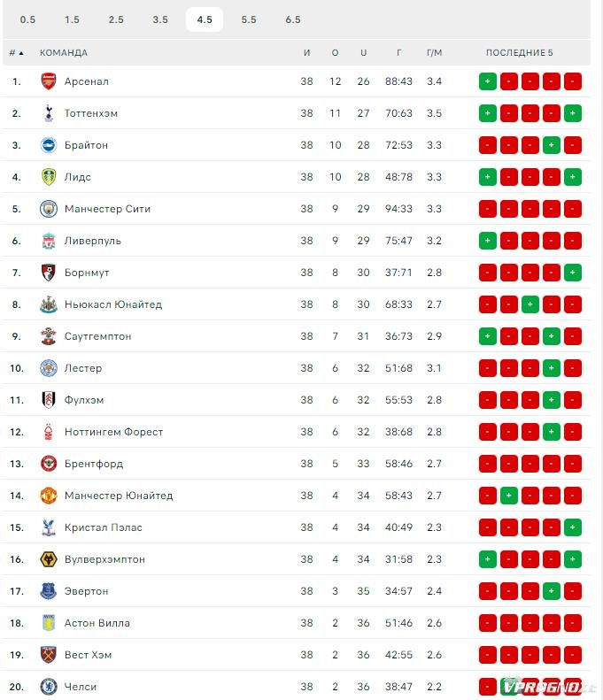Switch to the 2.5 total tab
Viewport: 603px width, 700px height.
116,19
